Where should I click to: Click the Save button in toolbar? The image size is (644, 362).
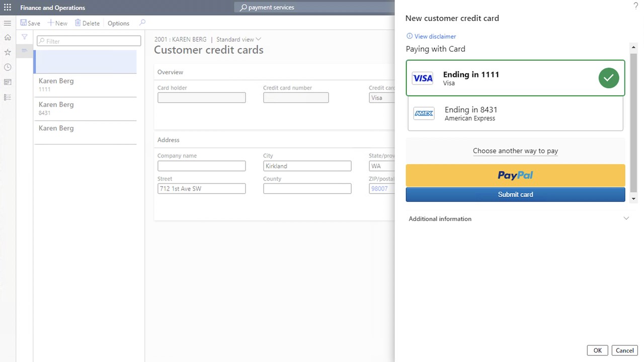coord(30,23)
